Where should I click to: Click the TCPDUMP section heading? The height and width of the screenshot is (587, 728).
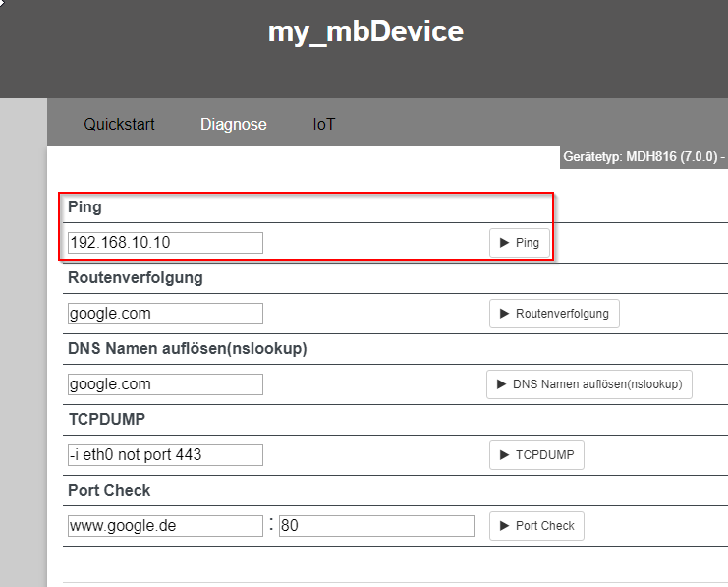coord(107,419)
